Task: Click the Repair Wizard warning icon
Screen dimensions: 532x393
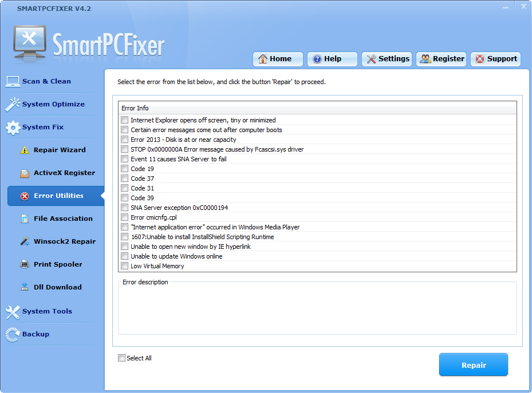Action: click(25, 150)
